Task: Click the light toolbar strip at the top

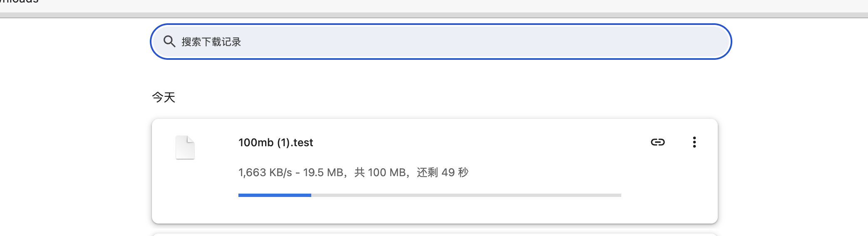Action: 458,6
